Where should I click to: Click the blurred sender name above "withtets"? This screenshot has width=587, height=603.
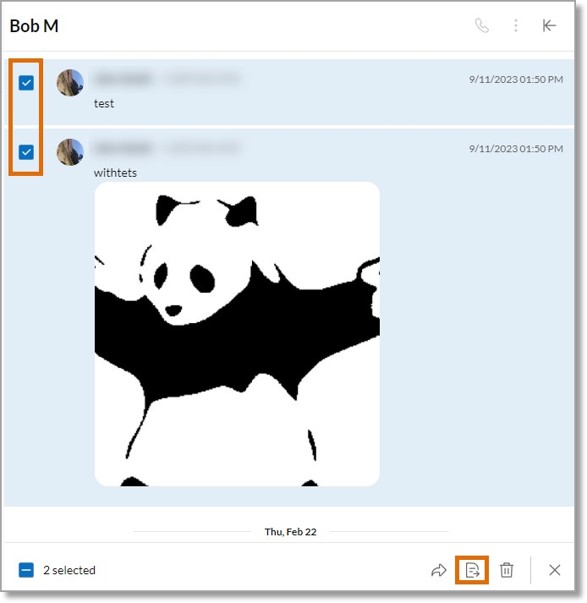[x=123, y=148]
